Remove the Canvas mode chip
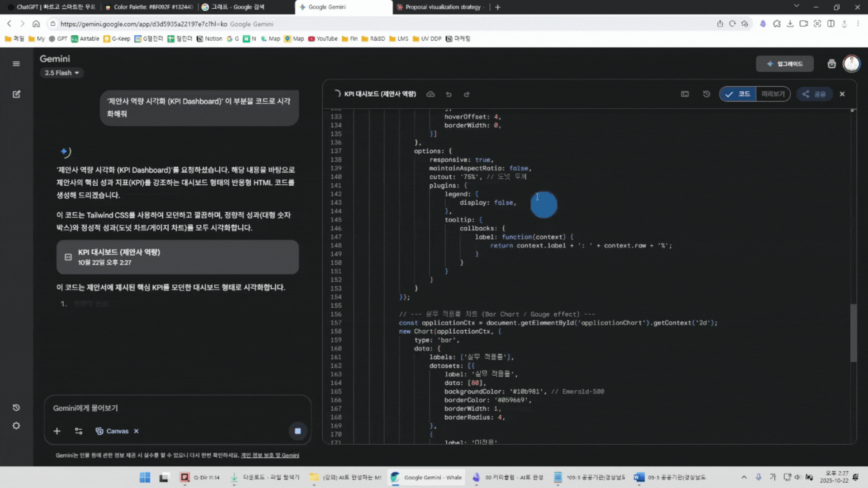The image size is (868, 488). click(136, 431)
